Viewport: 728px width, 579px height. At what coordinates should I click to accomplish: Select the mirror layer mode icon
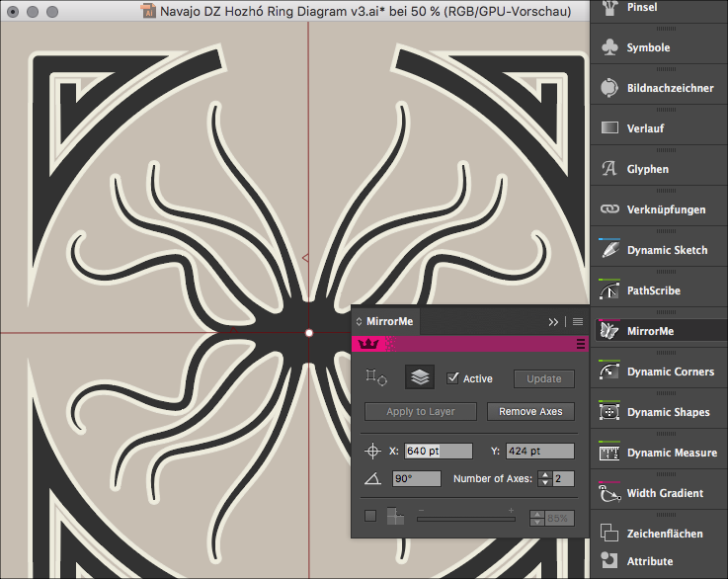pyautogui.click(x=420, y=377)
